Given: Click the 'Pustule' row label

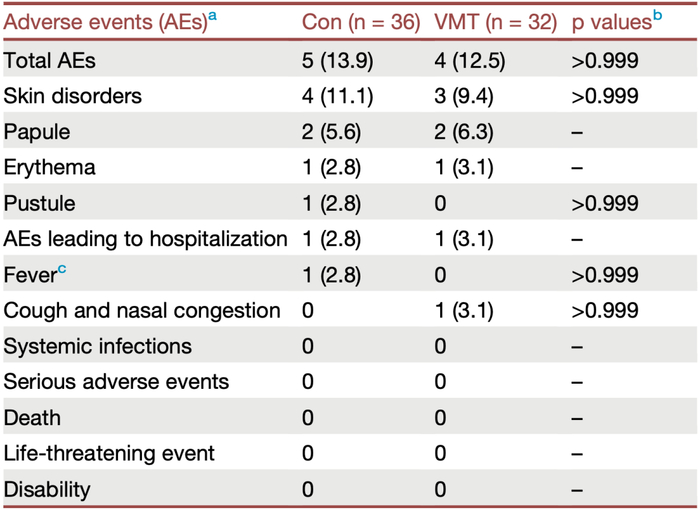Looking at the screenshot, I should click(x=39, y=203).
